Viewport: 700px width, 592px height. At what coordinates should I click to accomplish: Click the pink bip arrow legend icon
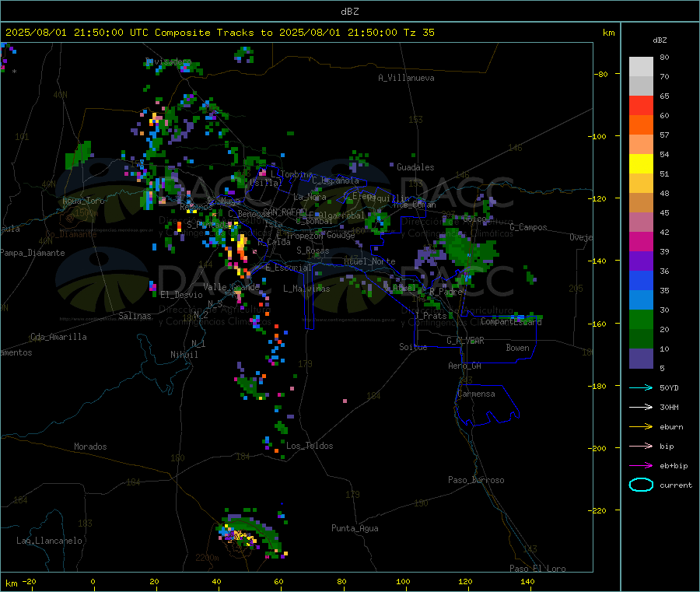(x=641, y=446)
